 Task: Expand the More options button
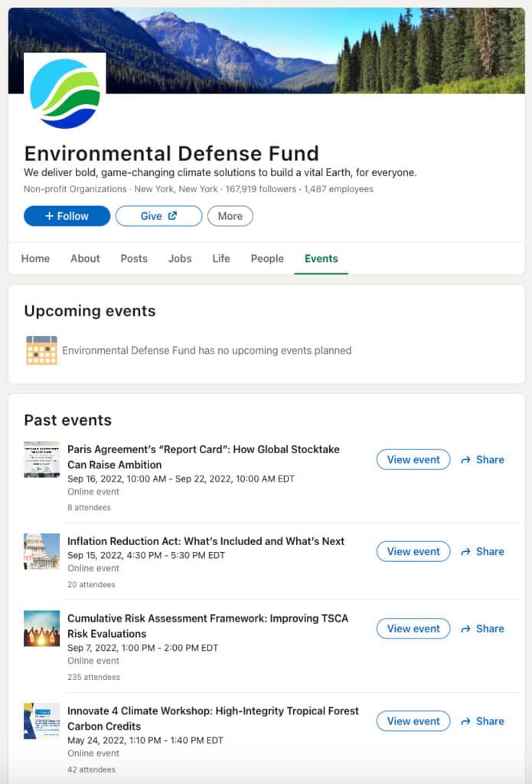coord(230,216)
